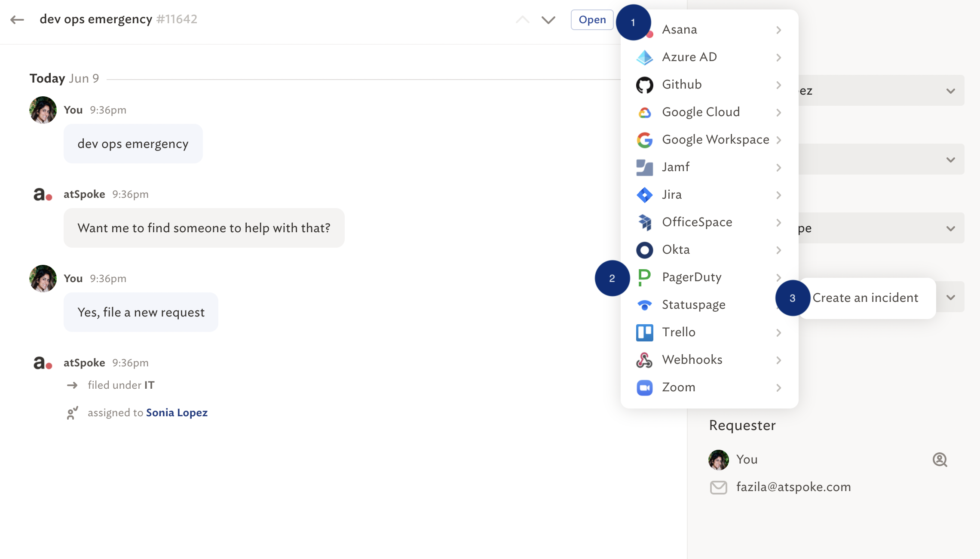The image size is (980, 559).
Task: Click the 'dev ops emergency' message bubble
Action: pos(133,144)
